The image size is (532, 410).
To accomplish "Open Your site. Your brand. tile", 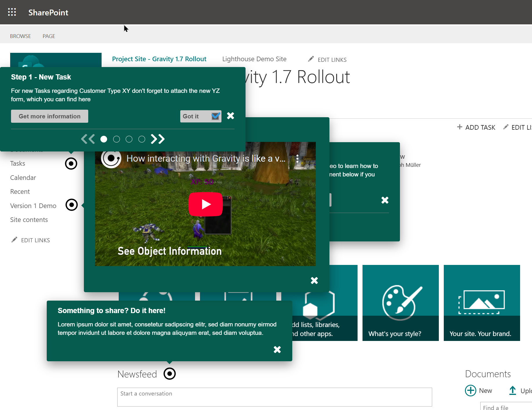I will (x=482, y=303).
